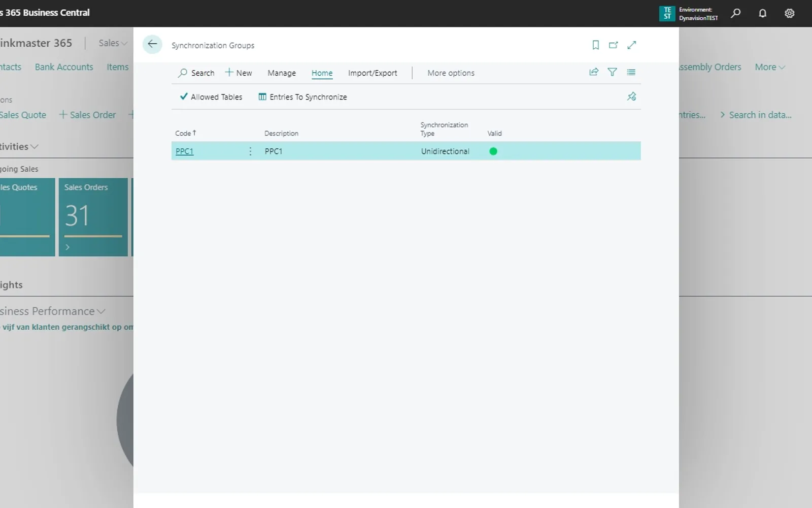
Task: Switch list layout with the list view icon
Action: click(x=631, y=72)
